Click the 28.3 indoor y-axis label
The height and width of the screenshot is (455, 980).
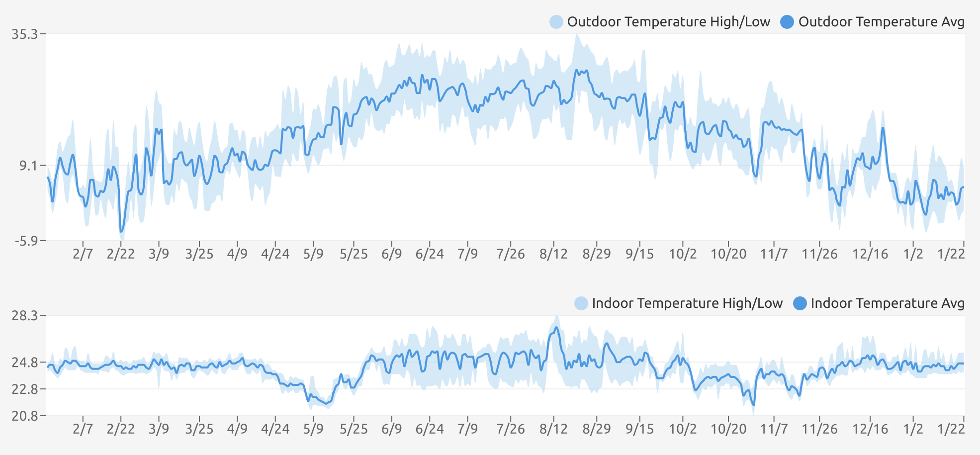[25, 316]
